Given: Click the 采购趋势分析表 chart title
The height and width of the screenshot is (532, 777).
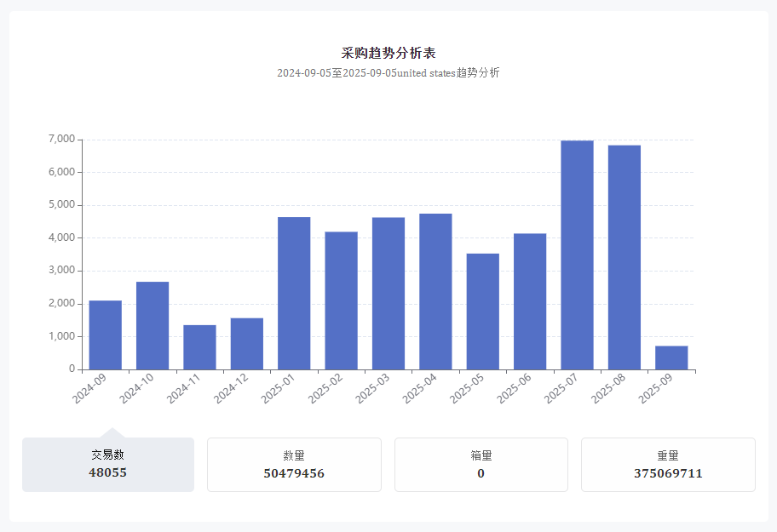Looking at the screenshot, I should tap(388, 53).
